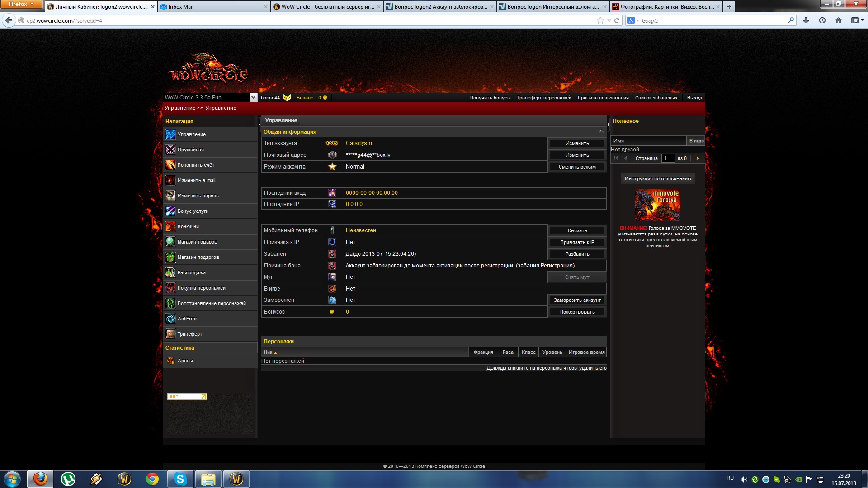Click the bookmark star in address bar
The width and height of the screenshot is (868, 488).
tap(600, 20)
